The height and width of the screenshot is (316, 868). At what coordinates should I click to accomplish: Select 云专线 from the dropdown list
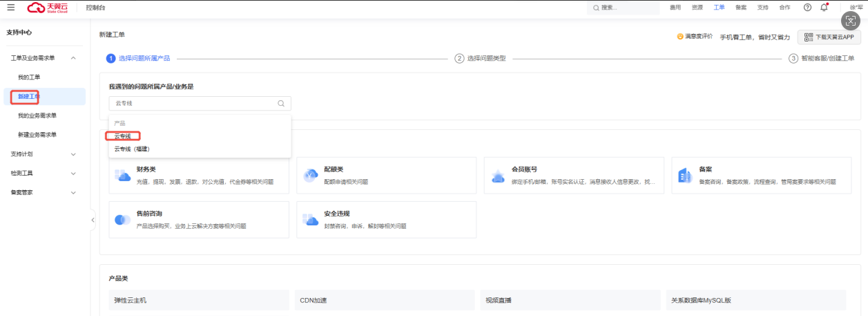[x=123, y=136]
